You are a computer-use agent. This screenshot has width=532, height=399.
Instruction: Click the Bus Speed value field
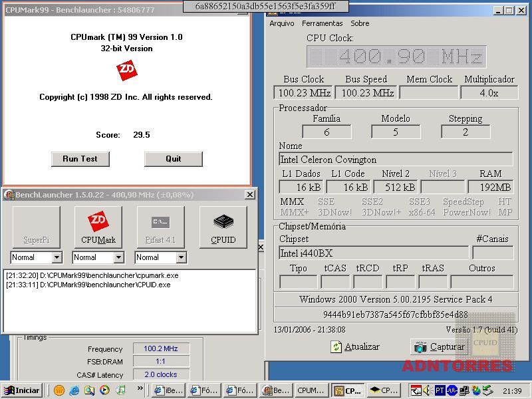click(367, 93)
